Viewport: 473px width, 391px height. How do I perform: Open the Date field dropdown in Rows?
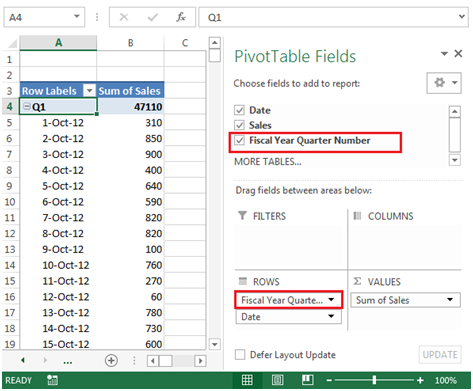tap(331, 316)
